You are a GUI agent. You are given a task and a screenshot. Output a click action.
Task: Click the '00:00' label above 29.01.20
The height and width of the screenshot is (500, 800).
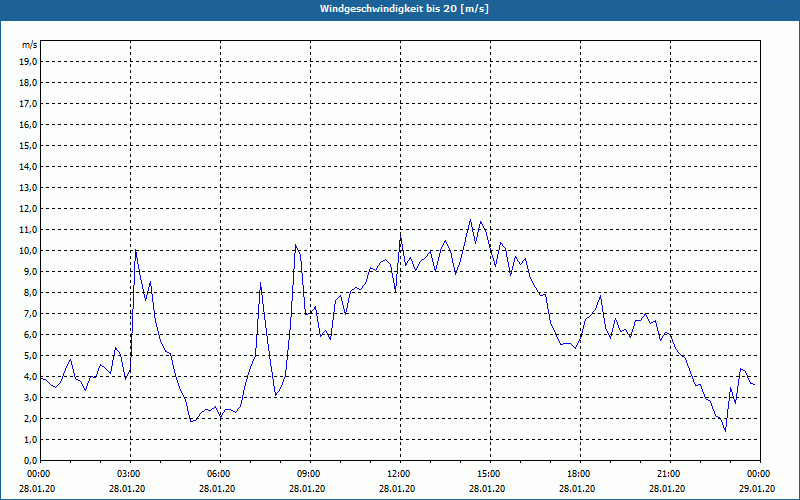[760, 474]
